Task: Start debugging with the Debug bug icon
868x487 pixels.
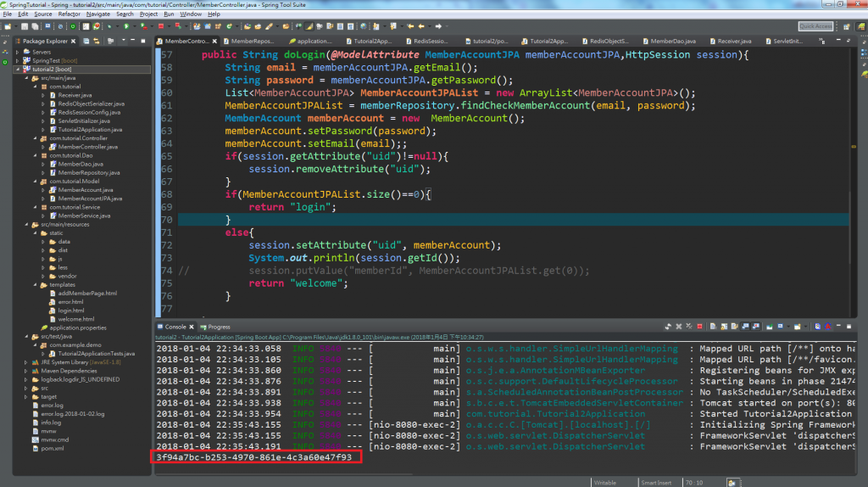Action: coord(109,26)
